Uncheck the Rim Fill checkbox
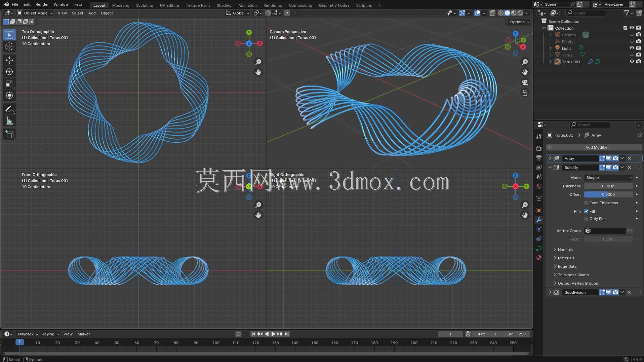The image size is (644, 362). tap(586, 211)
